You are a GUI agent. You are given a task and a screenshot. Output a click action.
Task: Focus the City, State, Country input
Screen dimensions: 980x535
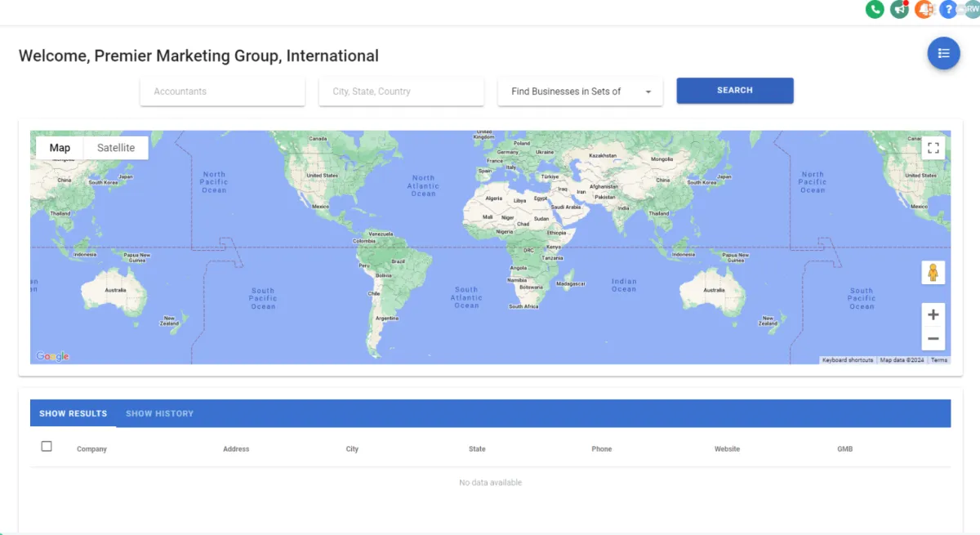401,91
